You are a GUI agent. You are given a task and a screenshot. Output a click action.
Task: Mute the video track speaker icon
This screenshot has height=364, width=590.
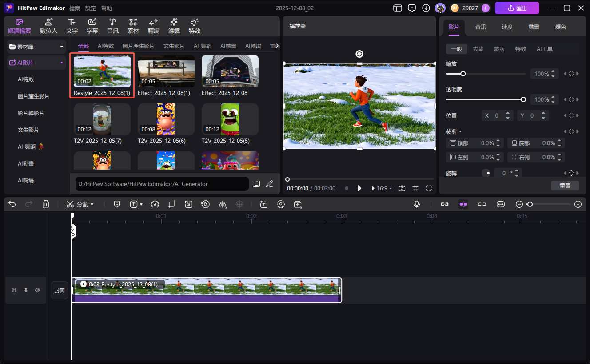(37, 290)
